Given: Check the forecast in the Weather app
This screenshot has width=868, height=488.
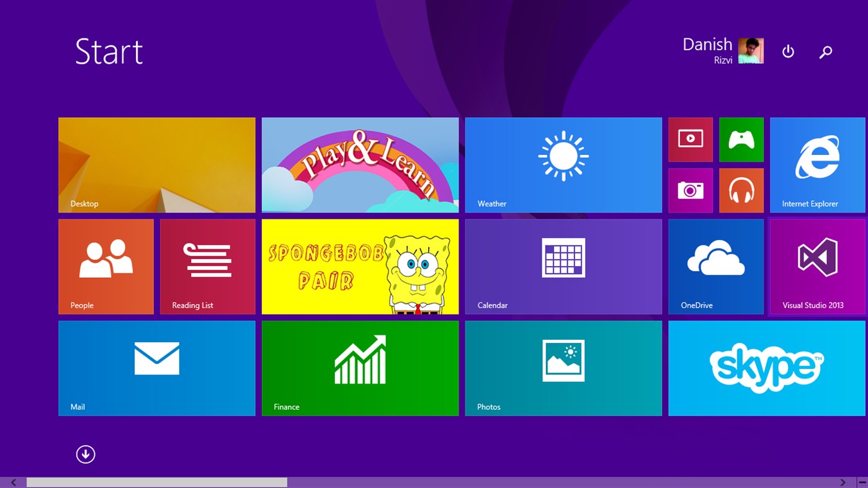Looking at the screenshot, I should (x=563, y=164).
